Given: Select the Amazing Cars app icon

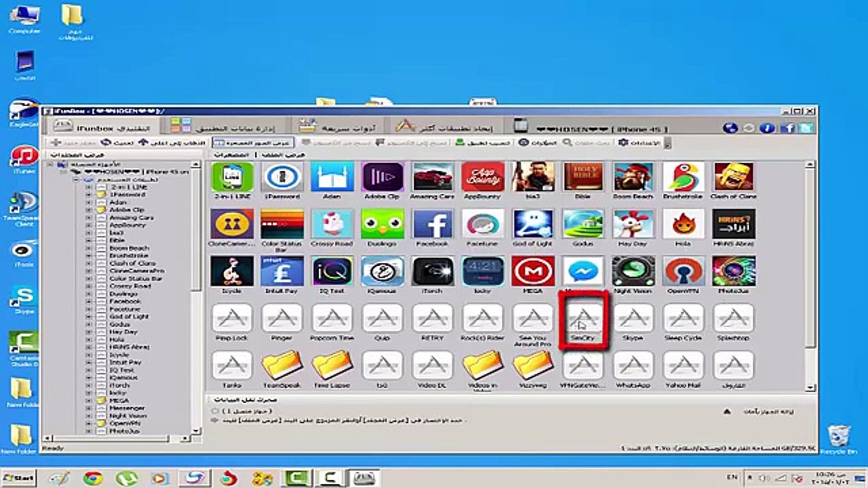Looking at the screenshot, I should click(432, 177).
